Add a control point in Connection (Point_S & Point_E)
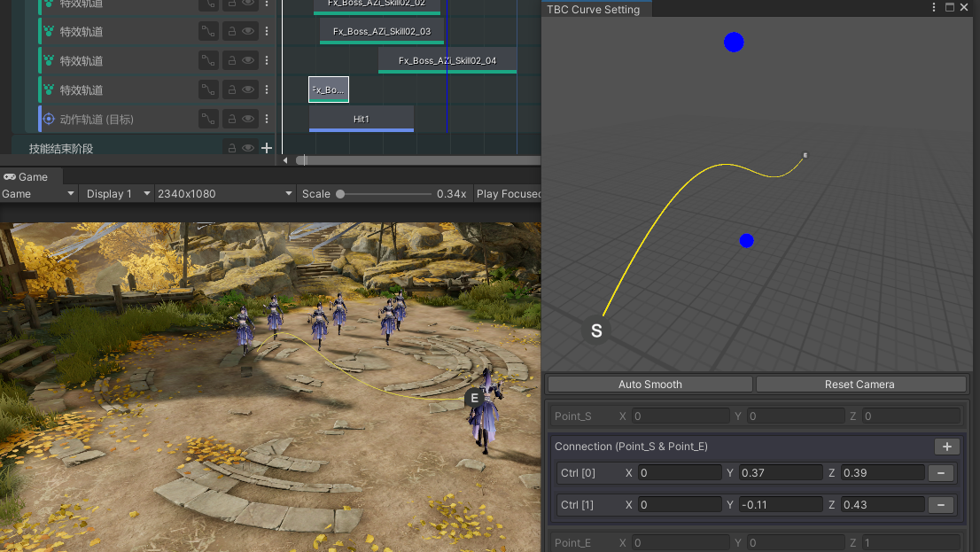980x552 pixels. tap(947, 447)
